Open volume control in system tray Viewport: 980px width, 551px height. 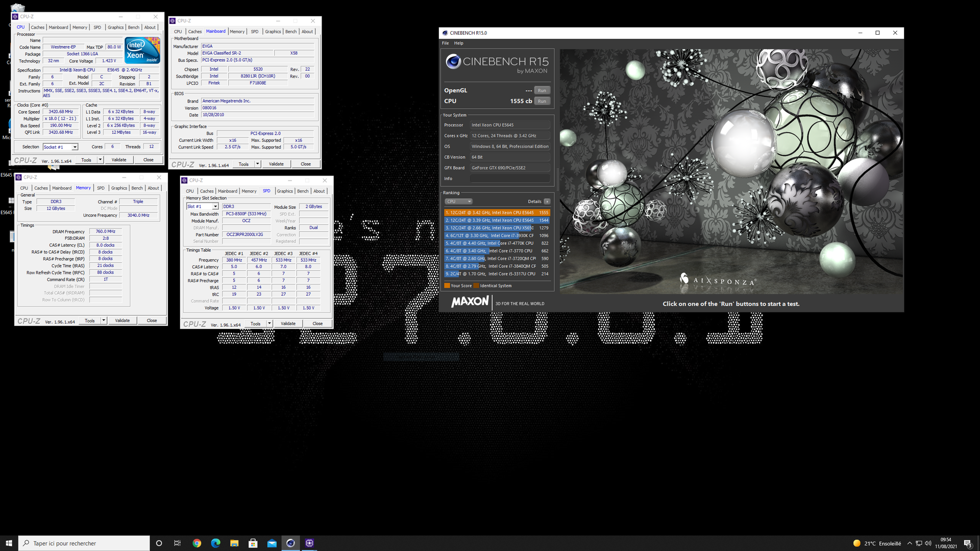[x=928, y=543]
